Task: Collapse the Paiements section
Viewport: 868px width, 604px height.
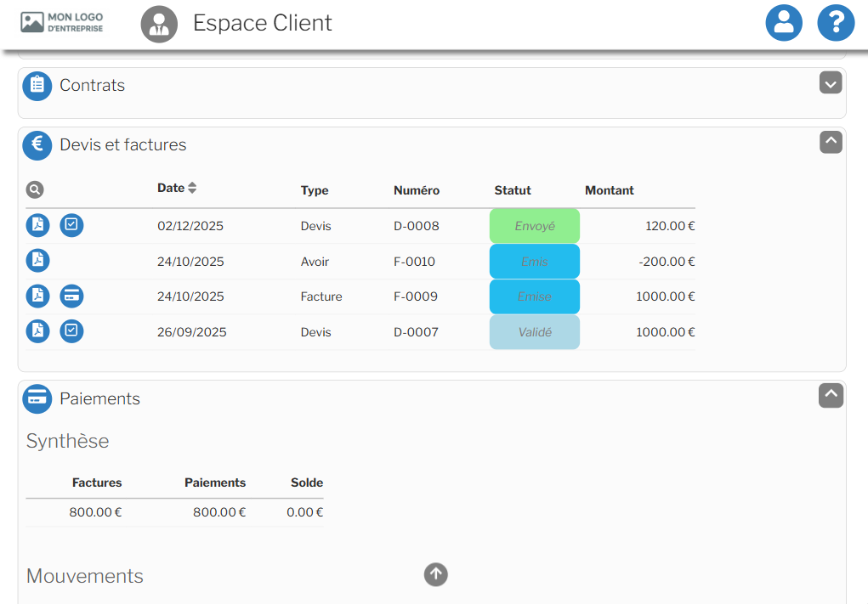Action: 831,395
